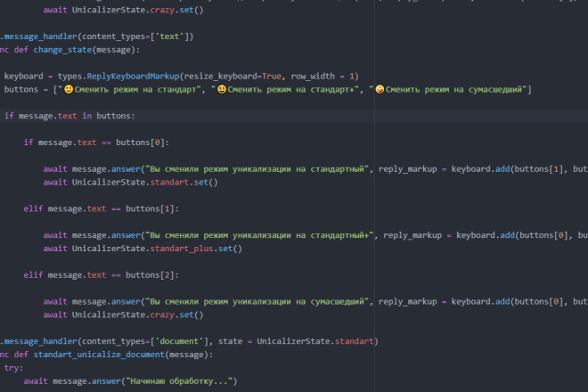Click the 'try:' keyword
Screen dimensions: 588x392
[x=13, y=368]
